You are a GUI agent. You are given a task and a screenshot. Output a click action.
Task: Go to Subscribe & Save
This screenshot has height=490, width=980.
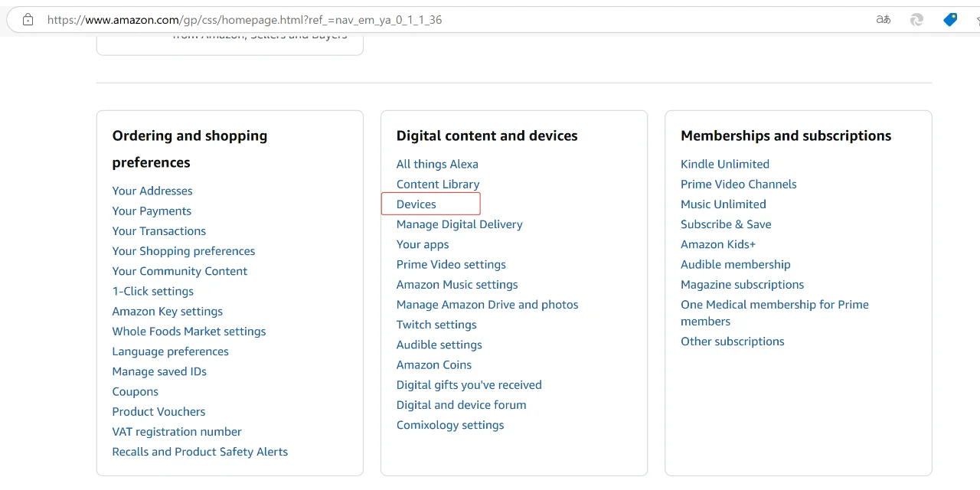point(726,224)
